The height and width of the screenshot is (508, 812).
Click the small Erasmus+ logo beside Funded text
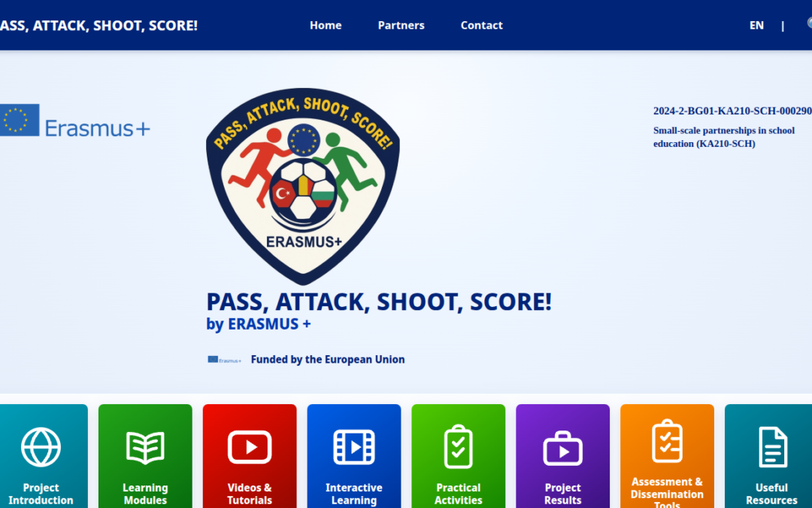point(224,360)
